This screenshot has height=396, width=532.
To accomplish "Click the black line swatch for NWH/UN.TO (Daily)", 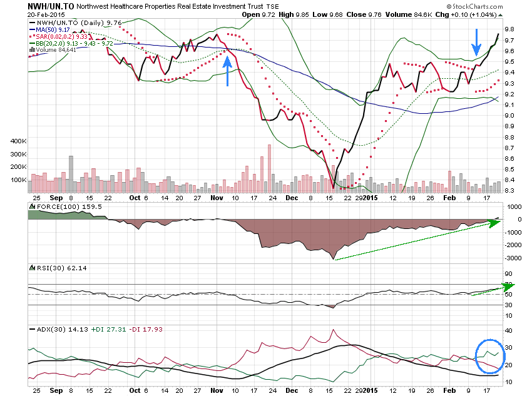I will [32, 23].
